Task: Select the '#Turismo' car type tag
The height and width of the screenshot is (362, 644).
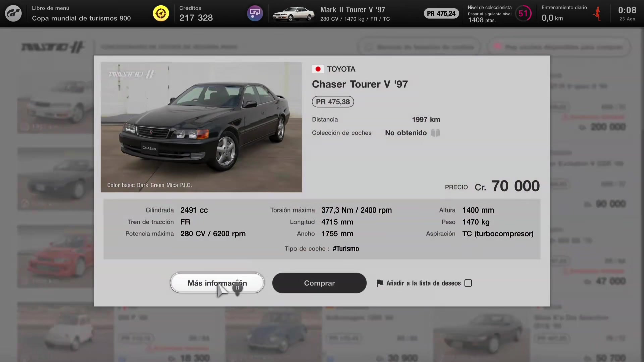Action: click(x=346, y=249)
